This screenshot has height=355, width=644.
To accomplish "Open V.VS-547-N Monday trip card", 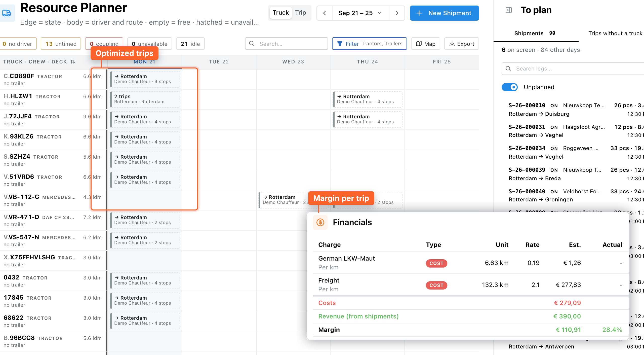I will coord(145,240).
